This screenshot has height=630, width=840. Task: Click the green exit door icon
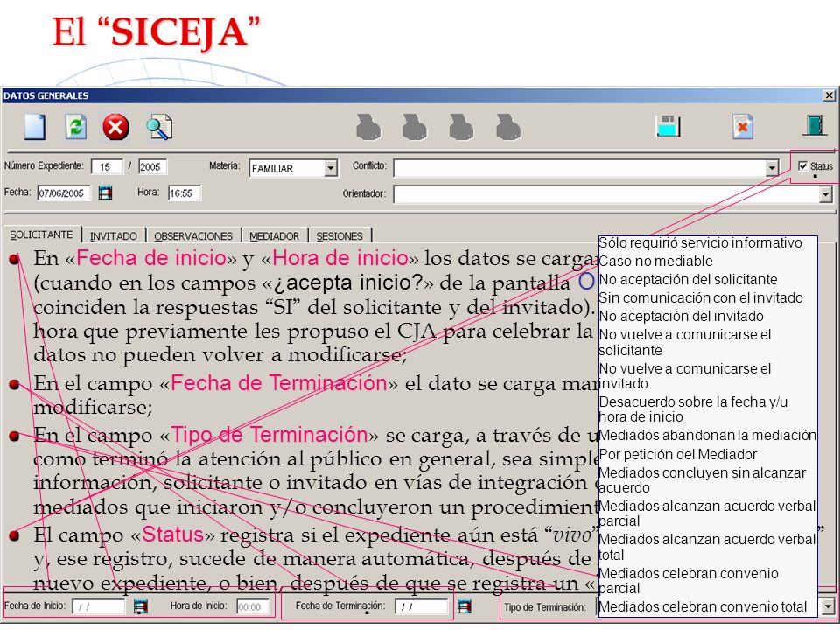[815, 125]
